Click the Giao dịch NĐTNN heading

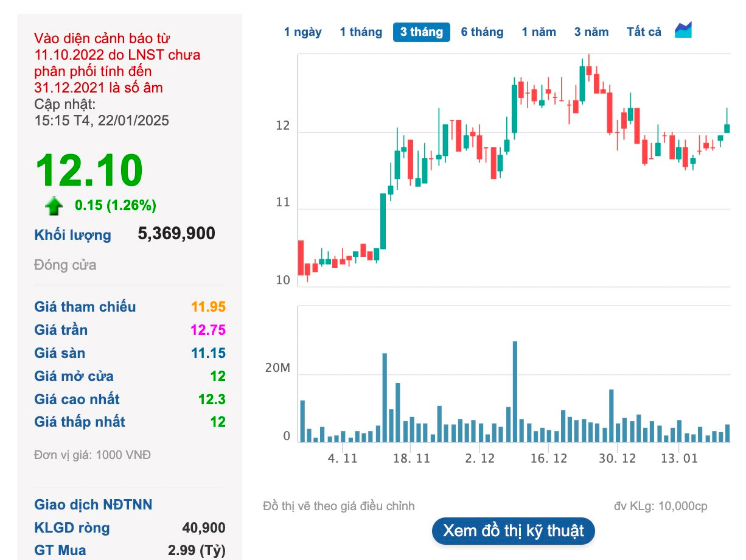coord(93,505)
